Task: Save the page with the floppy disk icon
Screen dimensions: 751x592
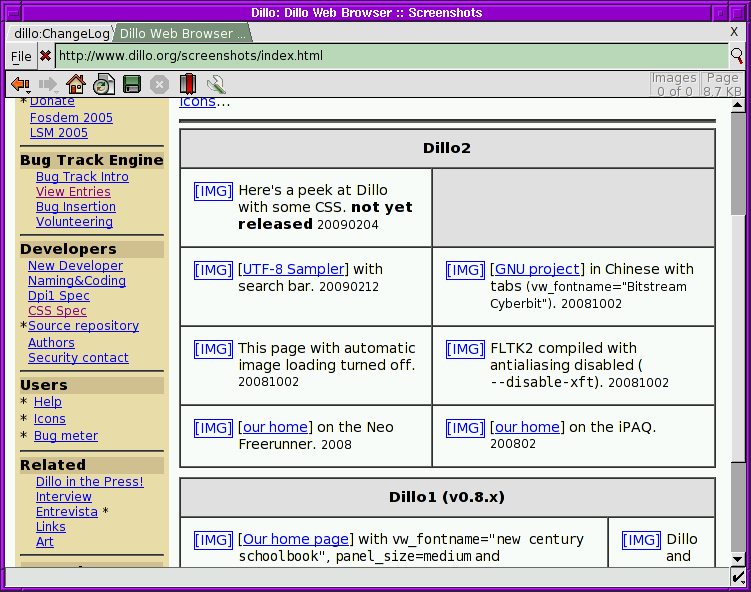Action: click(132, 84)
